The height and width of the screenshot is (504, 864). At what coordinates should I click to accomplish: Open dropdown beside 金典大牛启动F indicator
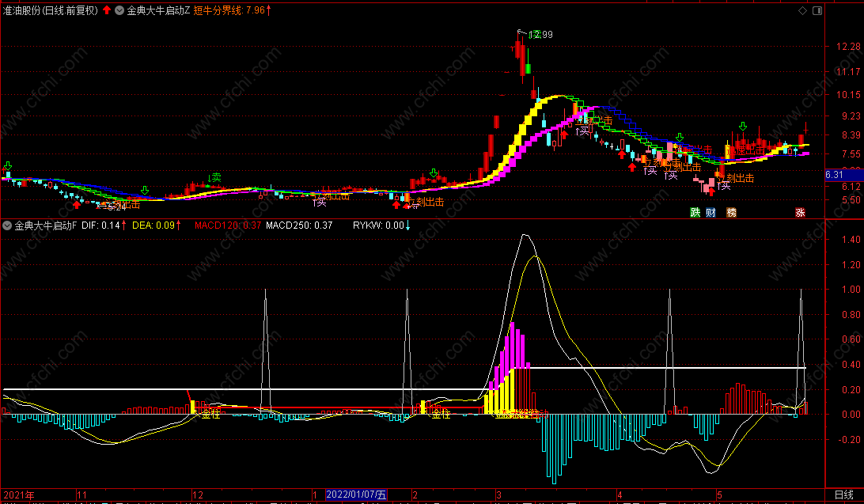[7, 225]
